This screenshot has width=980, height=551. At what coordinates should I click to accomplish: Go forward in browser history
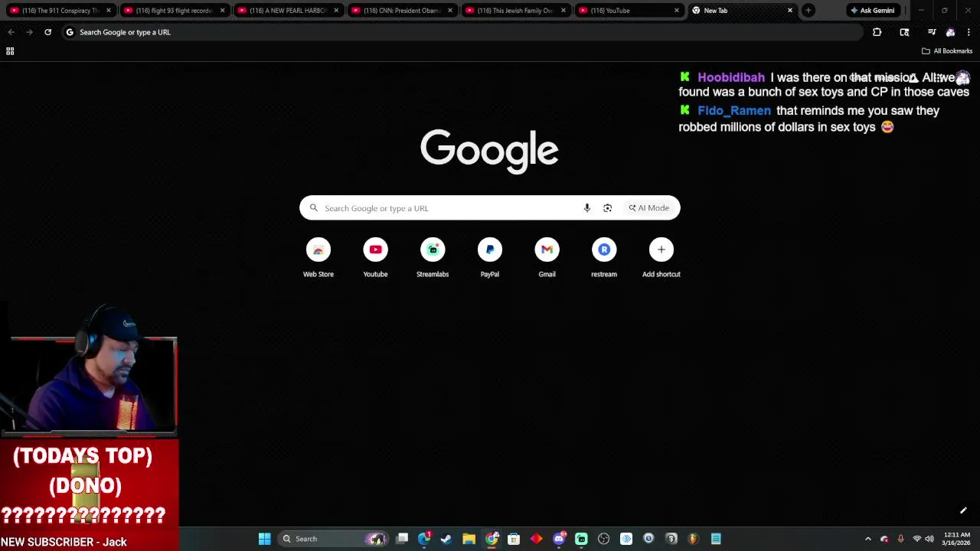pos(29,32)
